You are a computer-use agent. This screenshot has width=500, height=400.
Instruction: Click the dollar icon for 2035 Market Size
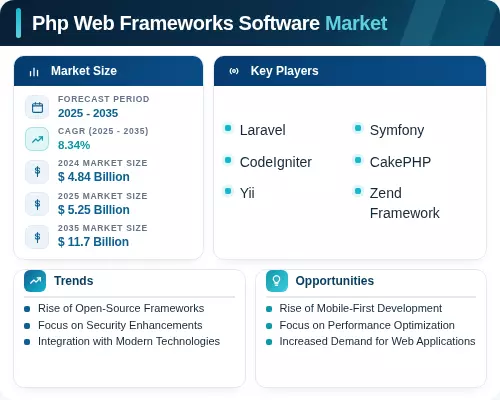[37, 237]
